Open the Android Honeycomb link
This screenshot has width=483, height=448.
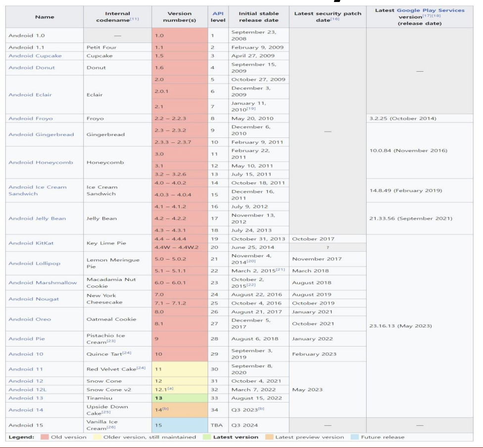tap(41, 162)
